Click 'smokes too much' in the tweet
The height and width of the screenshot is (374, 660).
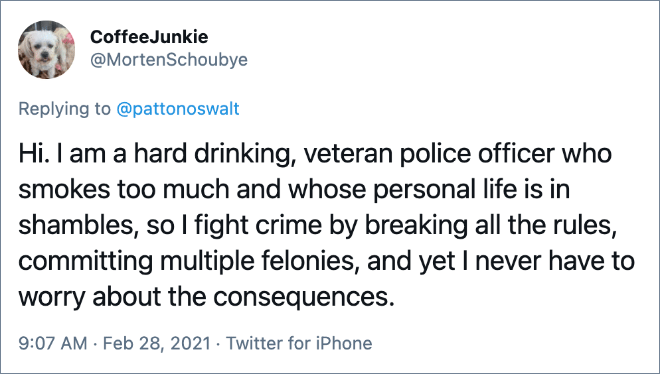point(124,190)
